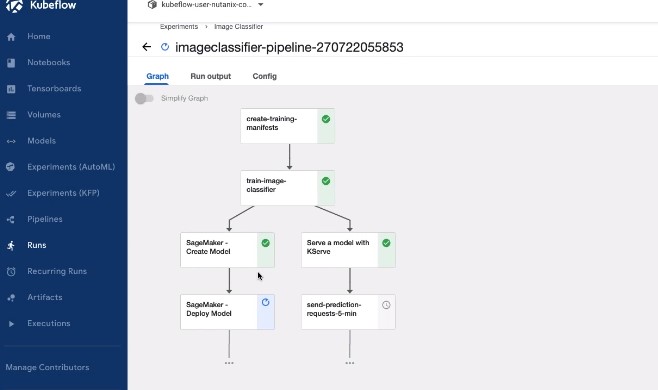
Task: Switch to the Run output tab
Action: pos(211,76)
